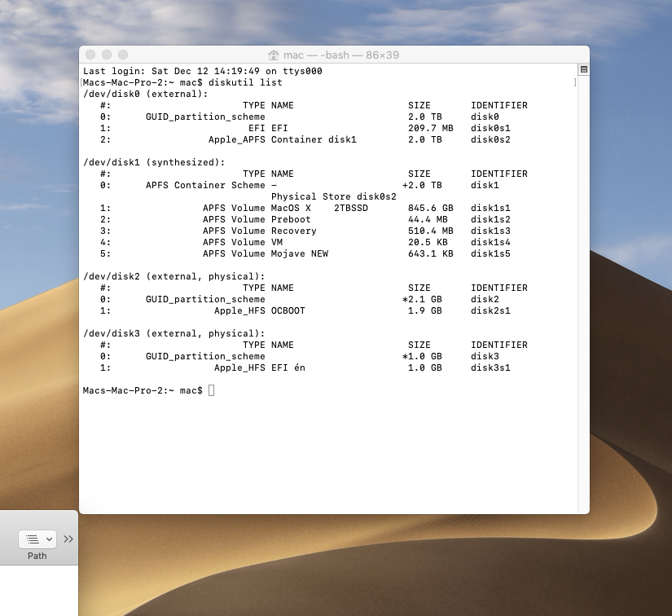The width and height of the screenshot is (672, 616).
Task: Click the Terminal split pane icon
Action: pyautogui.click(x=583, y=69)
